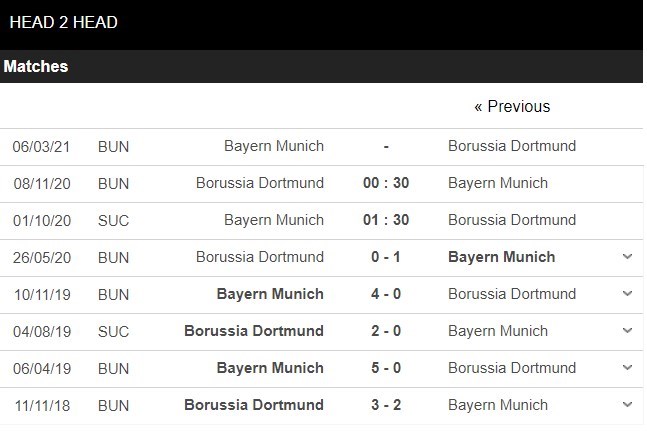Select Borussia Dortmund in the 08/11/20 row

(260, 183)
